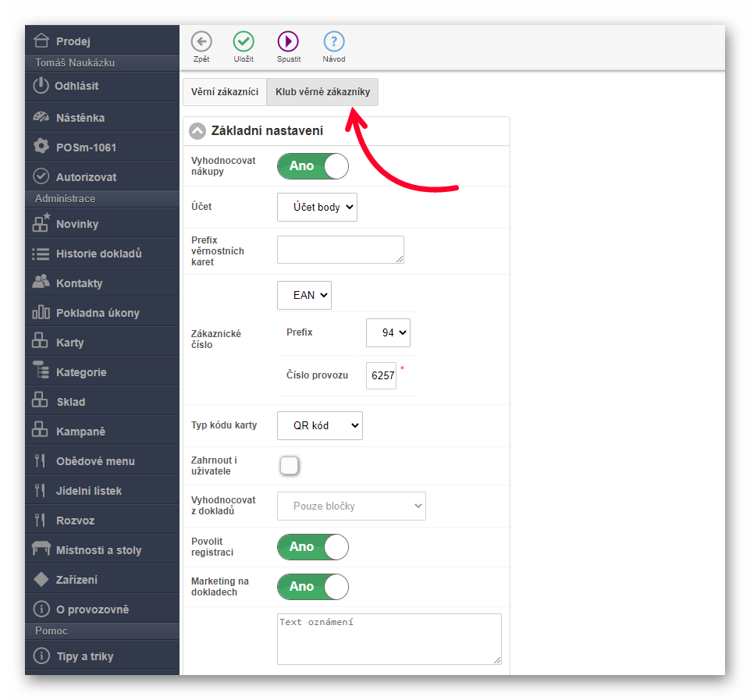
Task: Click the Odhlásit power icon
Action: tap(41, 86)
